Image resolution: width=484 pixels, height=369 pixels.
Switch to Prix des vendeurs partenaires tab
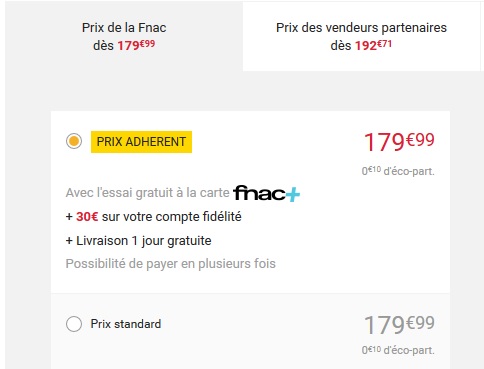coord(361,36)
